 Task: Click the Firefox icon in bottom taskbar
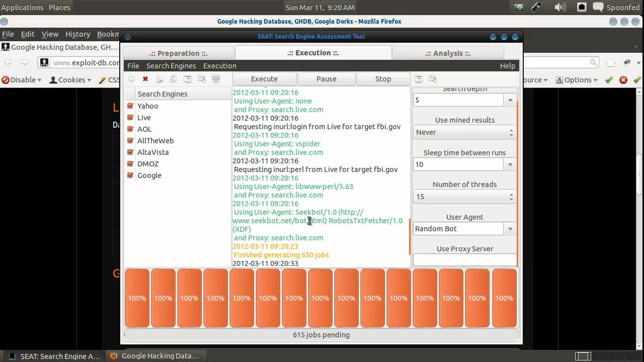tap(114, 355)
